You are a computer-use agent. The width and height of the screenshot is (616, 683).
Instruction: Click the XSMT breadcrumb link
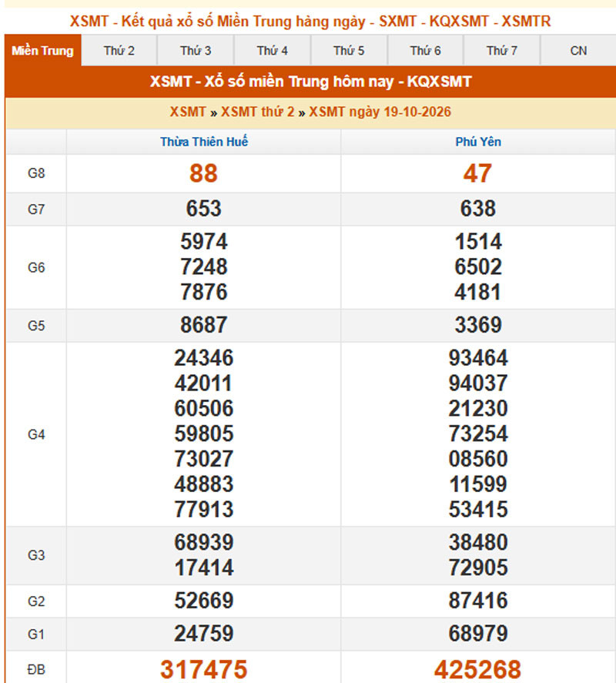188,112
